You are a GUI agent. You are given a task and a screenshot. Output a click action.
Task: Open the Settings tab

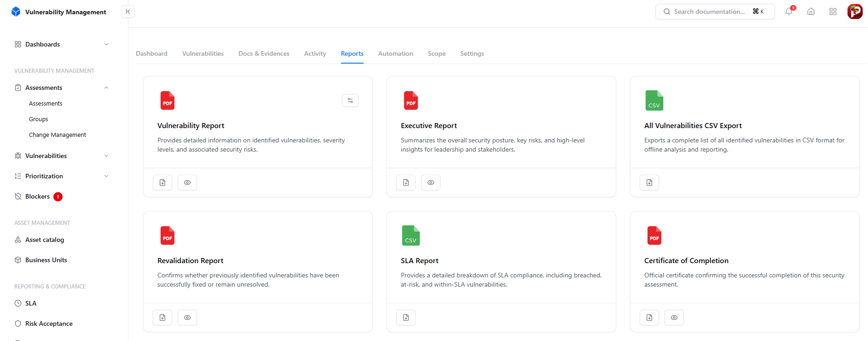pyautogui.click(x=472, y=53)
